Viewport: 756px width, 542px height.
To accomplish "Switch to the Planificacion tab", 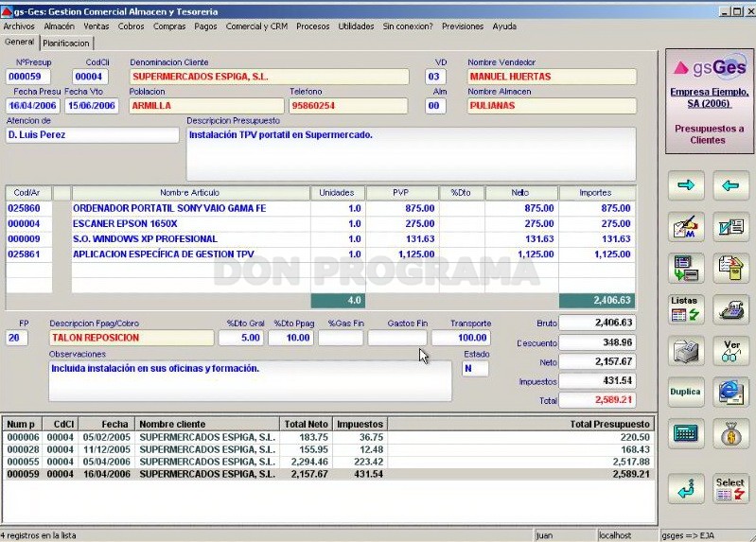I will (x=66, y=44).
